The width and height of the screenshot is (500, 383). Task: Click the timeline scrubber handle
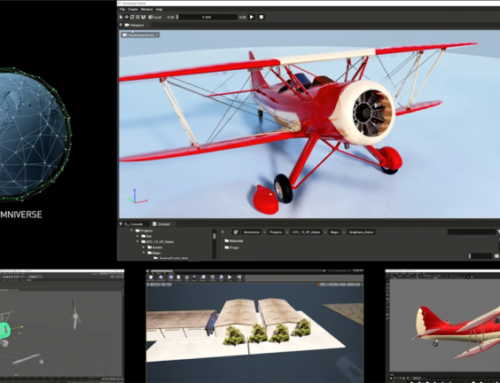[177, 17]
